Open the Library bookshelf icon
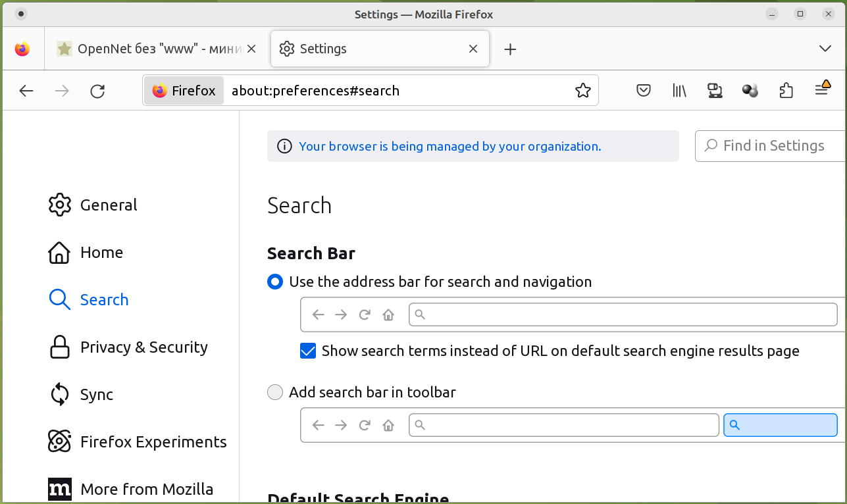Screen dimensions: 847x504 point(679,91)
